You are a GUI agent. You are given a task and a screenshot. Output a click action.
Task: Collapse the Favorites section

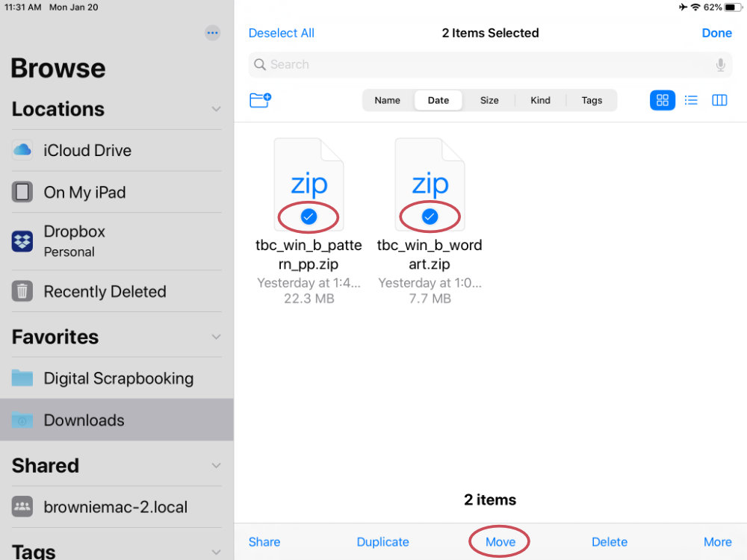217,337
